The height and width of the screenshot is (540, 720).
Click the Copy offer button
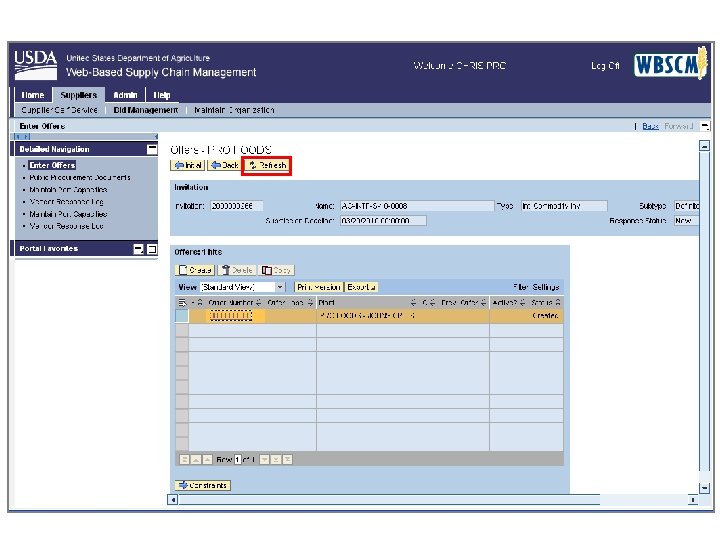[x=276, y=270]
